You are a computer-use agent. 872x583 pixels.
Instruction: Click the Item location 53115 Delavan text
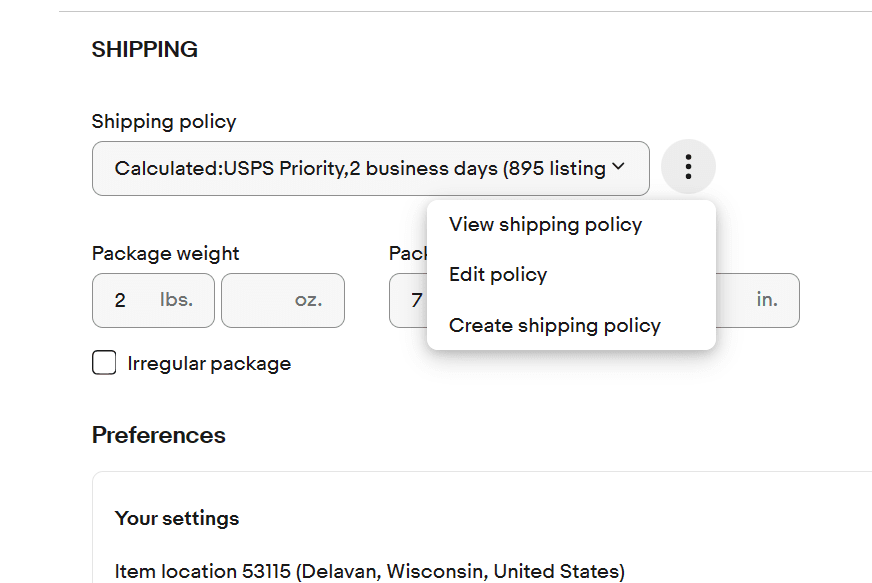pos(370,571)
